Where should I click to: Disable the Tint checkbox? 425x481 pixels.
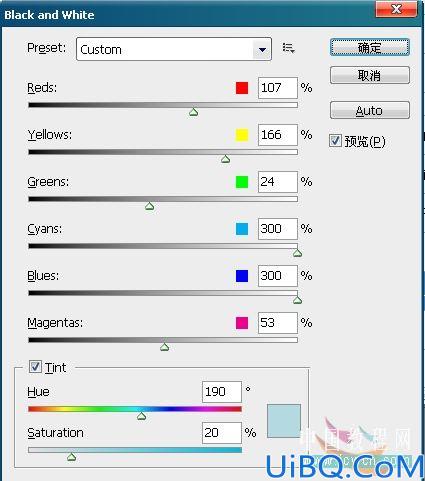35,367
